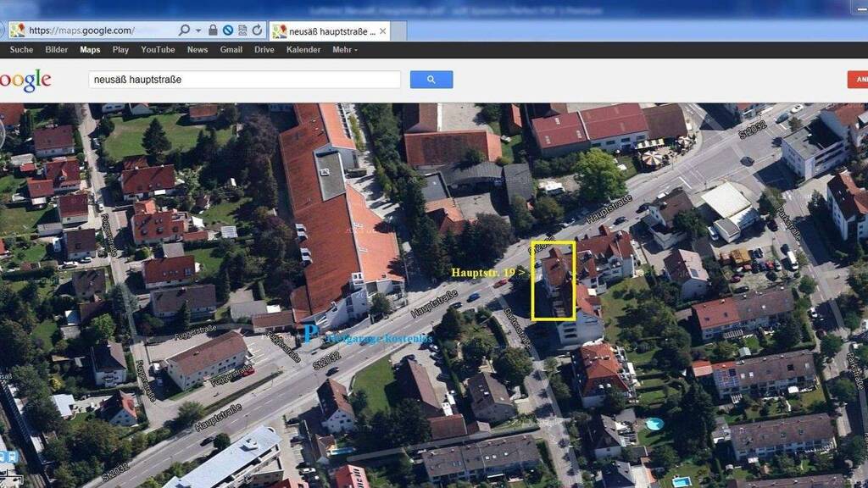This screenshot has height=488, width=868.
Task: Click the compatibility view icon in address bar
Action: pyautogui.click(x=242, y=30)
